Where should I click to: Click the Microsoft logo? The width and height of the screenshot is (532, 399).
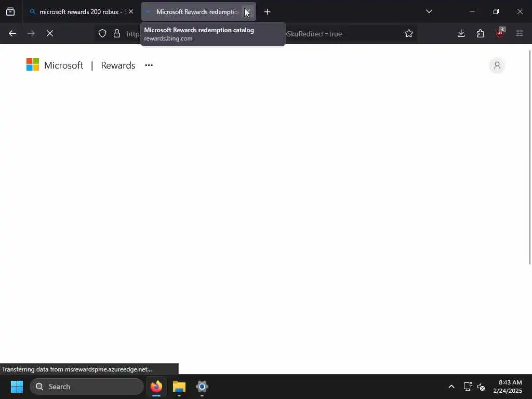[33, 64]
